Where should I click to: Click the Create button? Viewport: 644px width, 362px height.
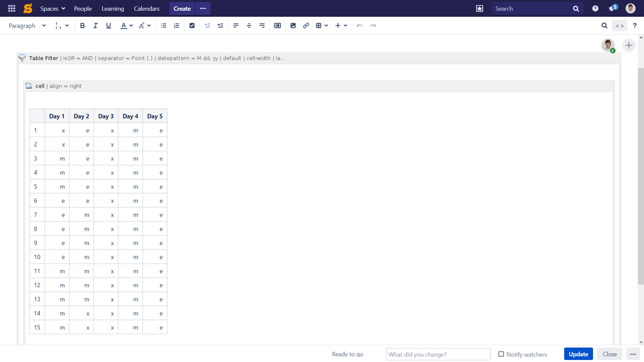(182, 8)
